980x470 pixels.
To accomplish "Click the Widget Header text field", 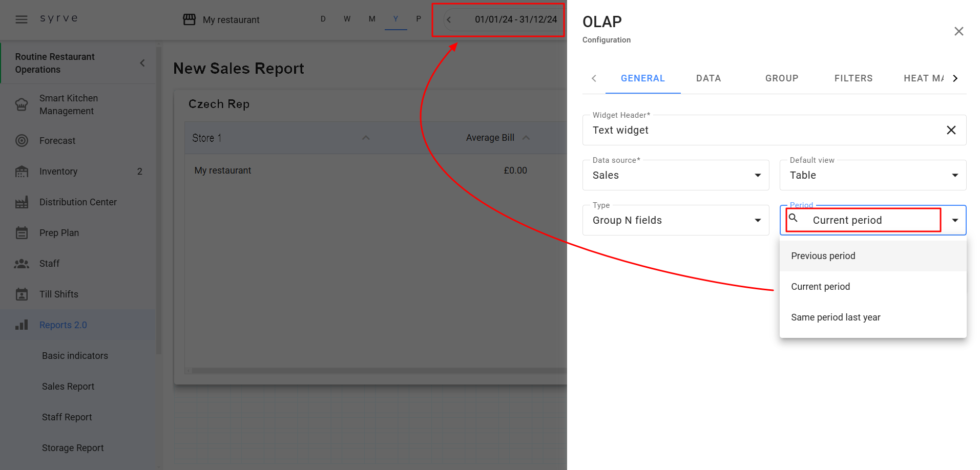I will tap(763, 130).
